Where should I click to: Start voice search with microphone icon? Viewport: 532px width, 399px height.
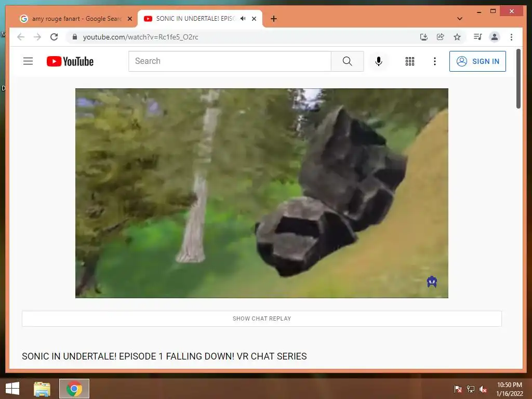point(379,61)
